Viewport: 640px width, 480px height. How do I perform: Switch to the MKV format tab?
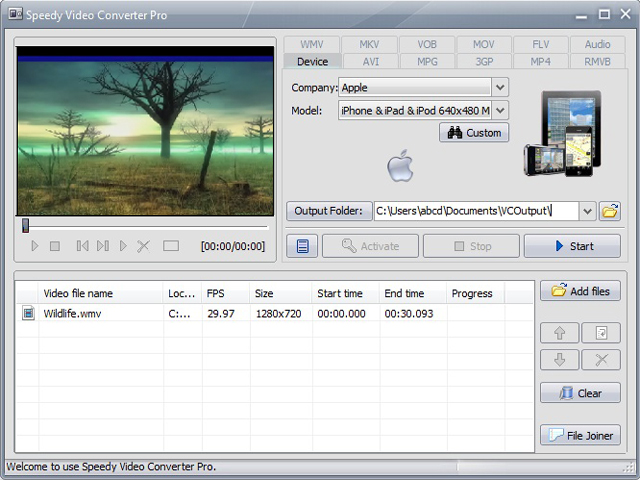[x=369, y=45]
